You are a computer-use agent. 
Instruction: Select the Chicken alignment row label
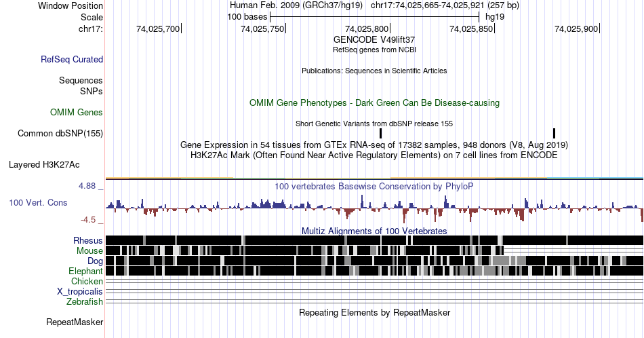[87, 281]
